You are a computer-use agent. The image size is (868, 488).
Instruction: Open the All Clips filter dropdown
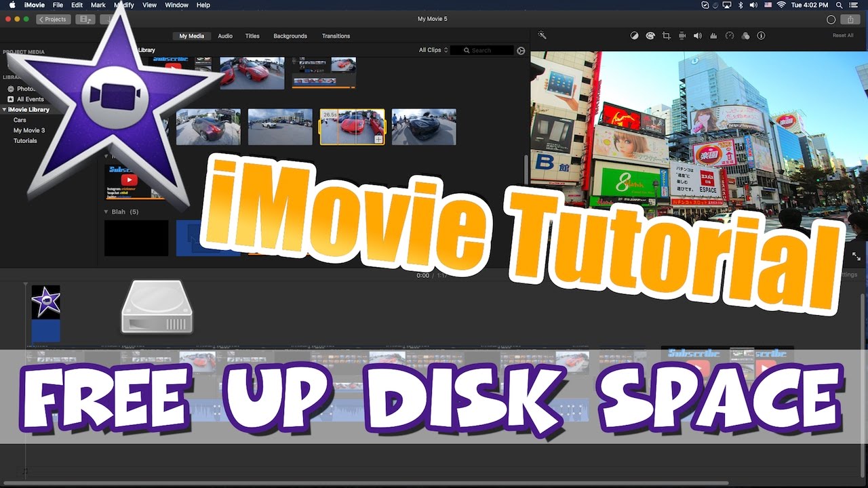coord(433,50)
